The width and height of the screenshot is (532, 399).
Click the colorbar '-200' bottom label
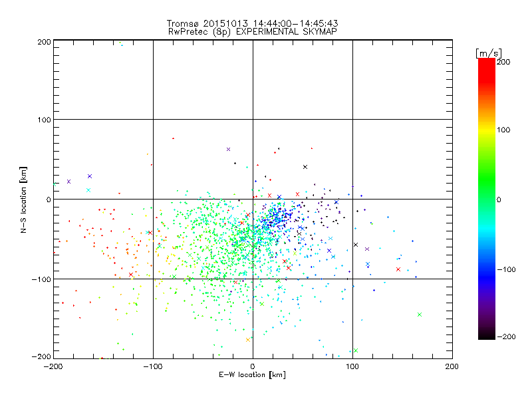tap(506, 336)
